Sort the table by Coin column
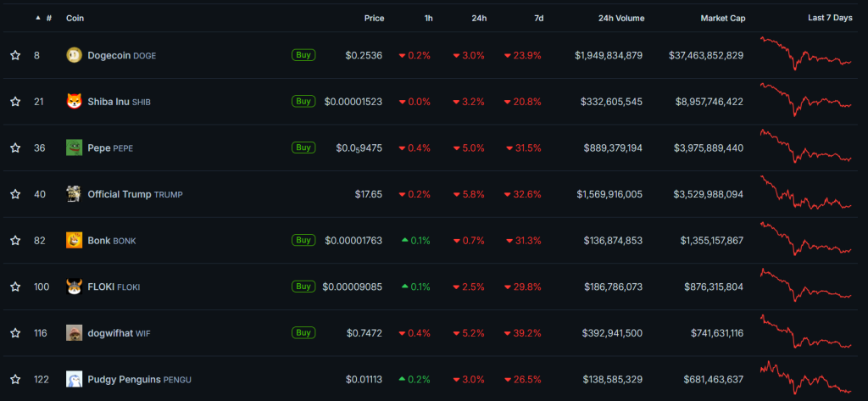 [x=75, y=19]
